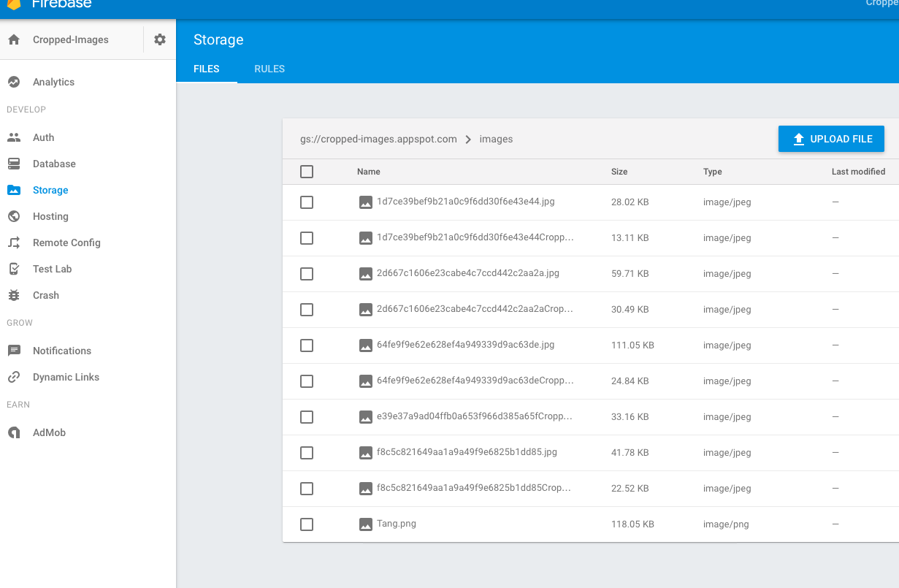Open the Analytics section
The width and height of the screenshot is (899, 588).
point(55,82)
